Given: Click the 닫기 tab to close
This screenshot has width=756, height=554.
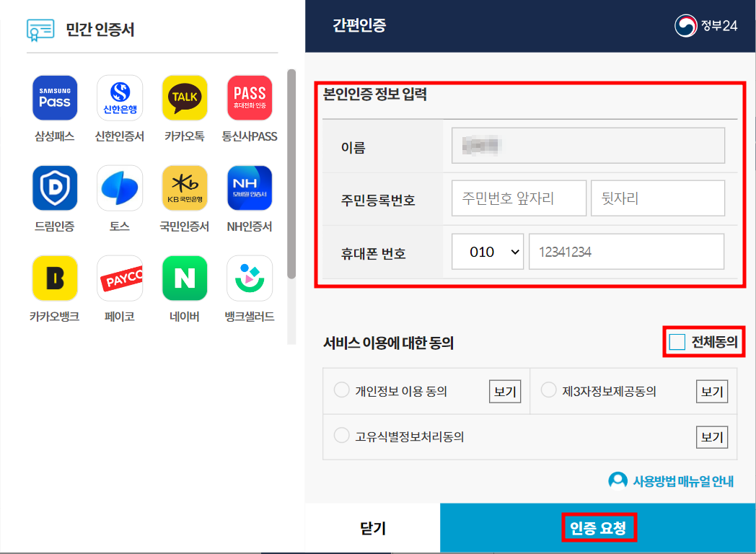Looking at the screenshot, I should click(371, 527).
